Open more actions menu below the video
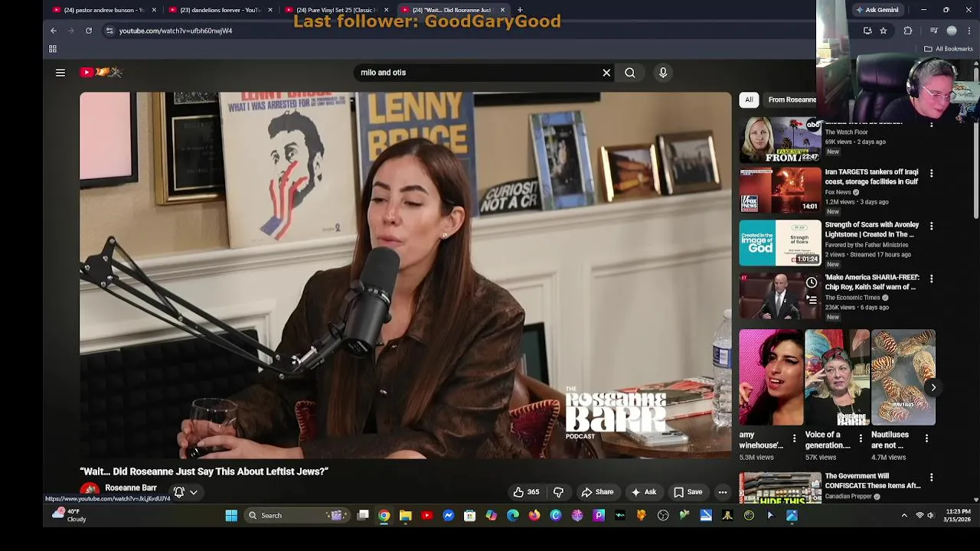This screenshot has width=980, height=551. tap(723, 492)
